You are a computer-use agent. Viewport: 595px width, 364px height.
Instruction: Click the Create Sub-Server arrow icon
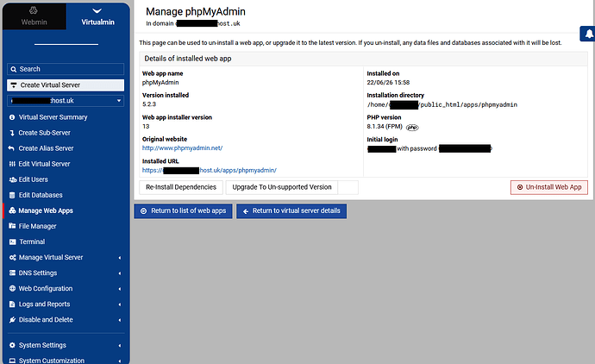click(x=12, y=133)
